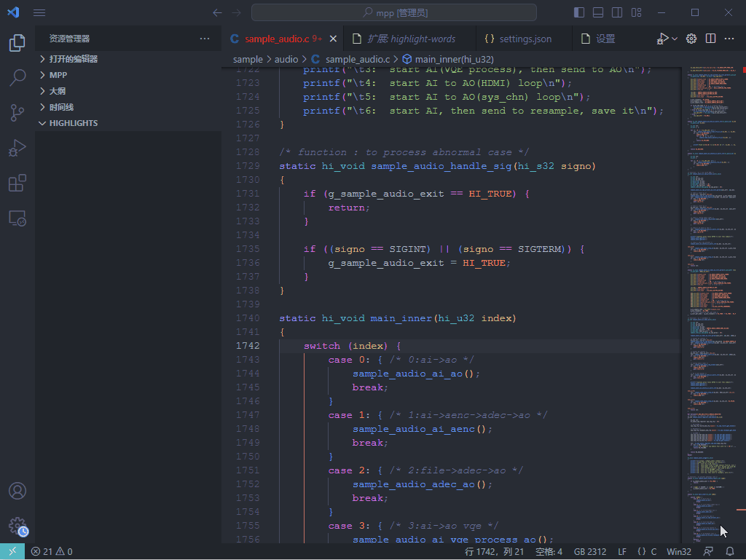Image resolution: width=746 pixels, height=560 pixels.
Task: Toggle the bottom panel layout button
Action: point(598,12)
